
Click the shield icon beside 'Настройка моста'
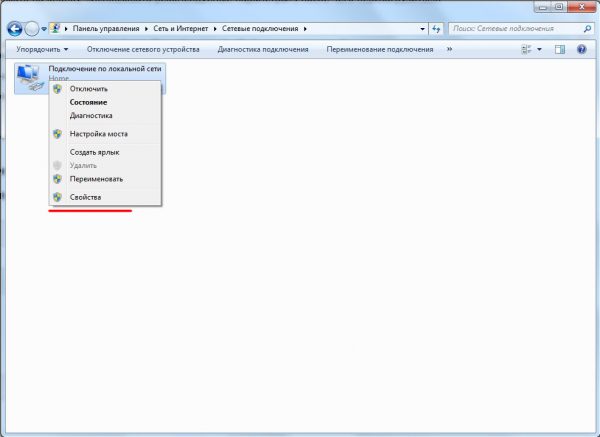tap(57, 134)
